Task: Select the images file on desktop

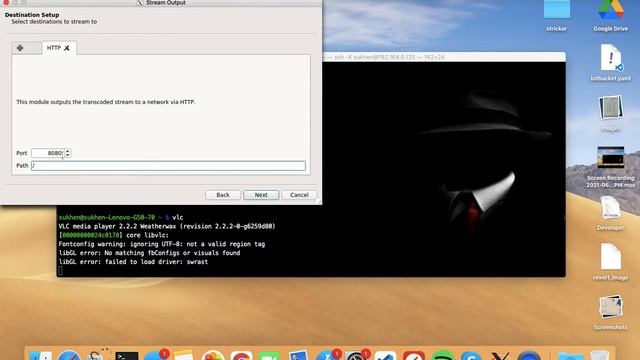Action: pos(611,108)
